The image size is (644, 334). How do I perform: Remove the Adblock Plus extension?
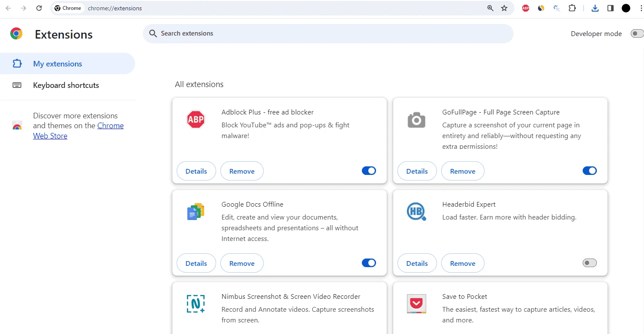(242, 171)
